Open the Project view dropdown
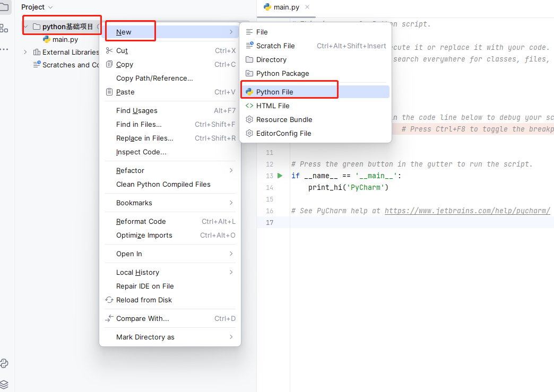This screenshot has height=392, width=554. (x=37, y=7)
